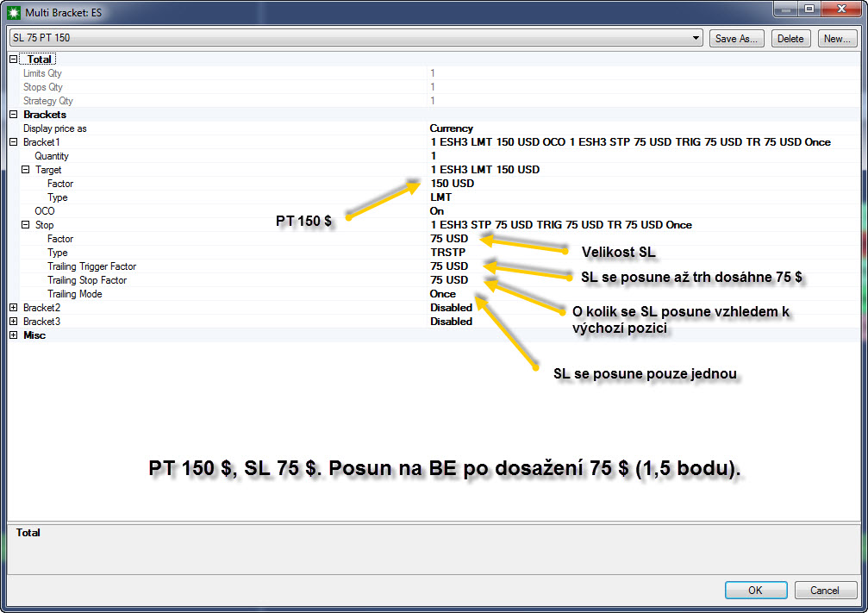Screen dimensions: 868x613
Task: Select the Target label
Action: click(x=48, y=170)
